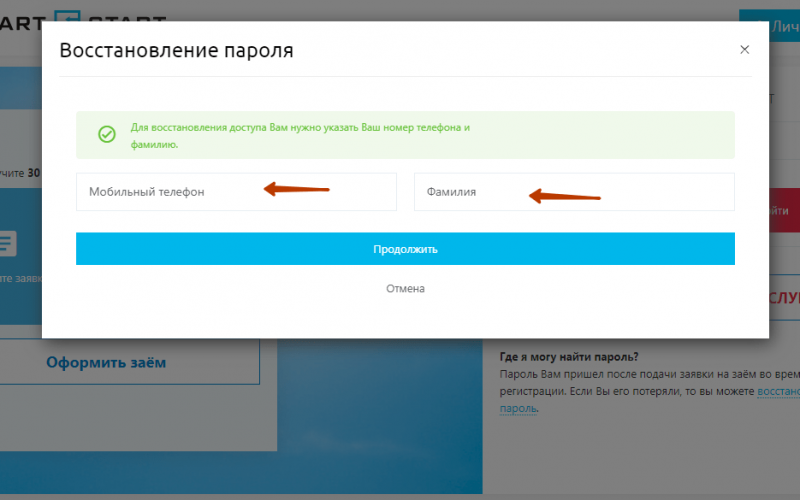
Task: Click the red arrow in Фамилия field
Action: point(564,196)
